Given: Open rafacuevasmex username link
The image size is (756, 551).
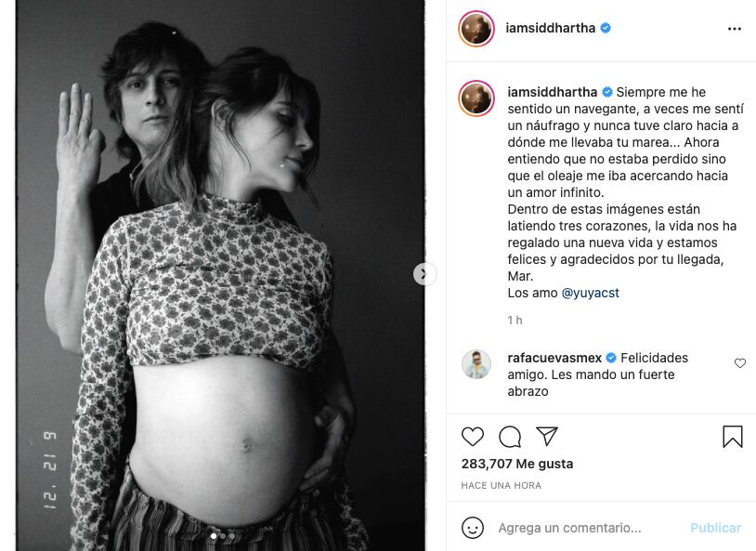Looking at the screenshot, I should [554, 358].
